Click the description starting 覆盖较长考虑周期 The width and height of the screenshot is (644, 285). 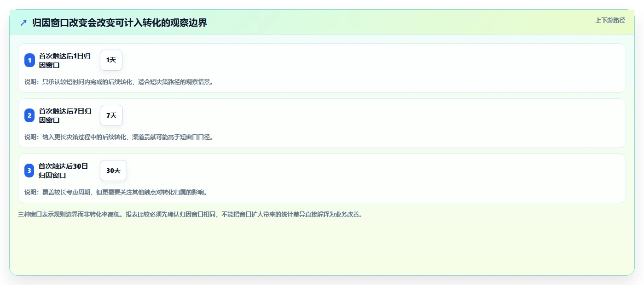(116, 192)
